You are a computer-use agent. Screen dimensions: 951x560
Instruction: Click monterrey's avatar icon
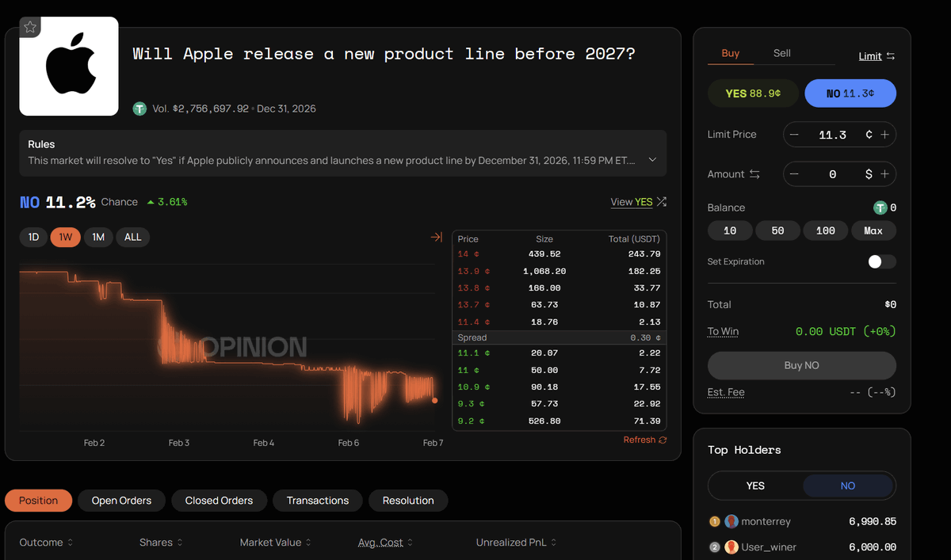(731, 521)
